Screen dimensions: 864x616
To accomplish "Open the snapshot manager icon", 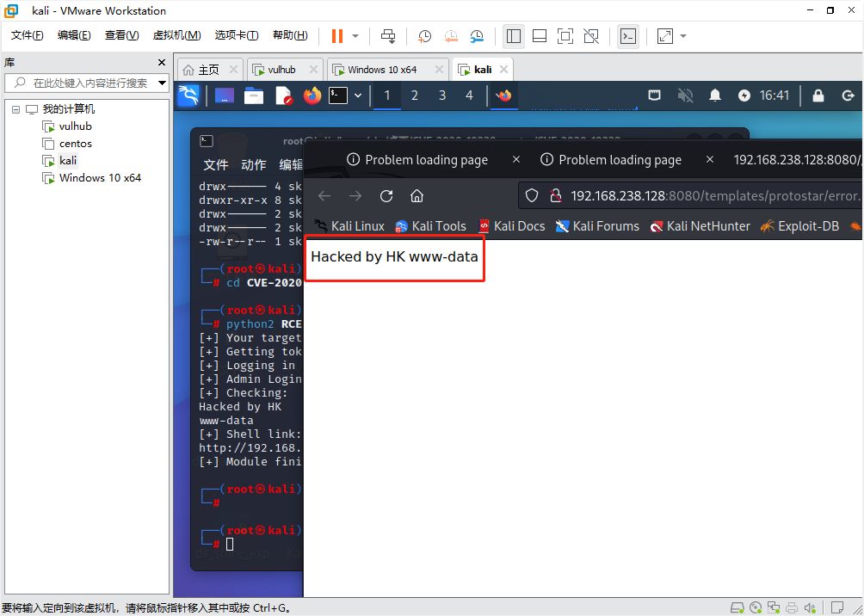I will (x=477, y=36).
